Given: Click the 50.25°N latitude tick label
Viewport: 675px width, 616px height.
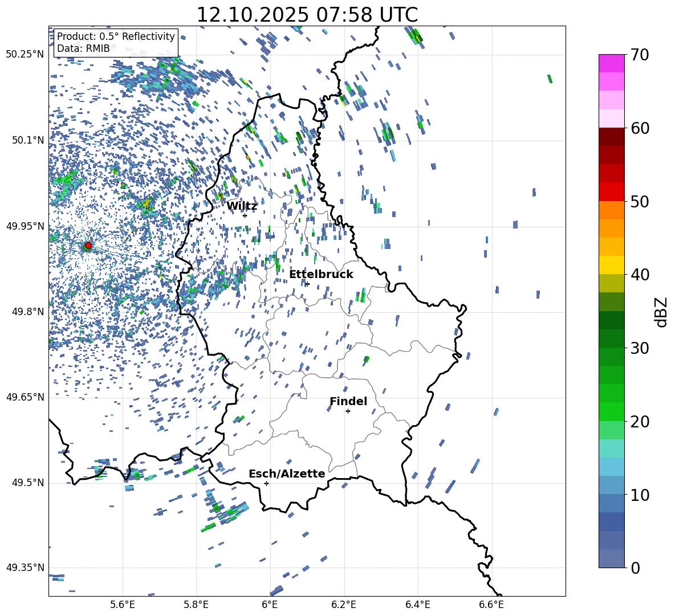Looking at the screenshot, I should coord(25,55).
